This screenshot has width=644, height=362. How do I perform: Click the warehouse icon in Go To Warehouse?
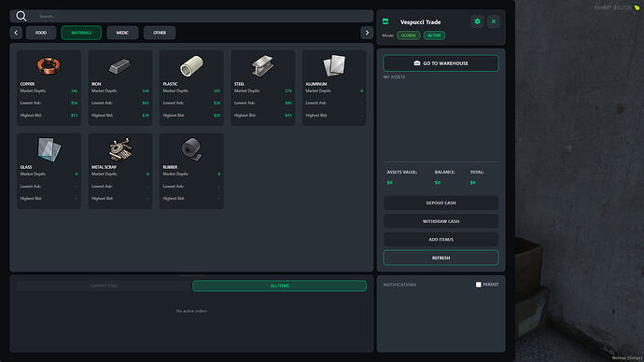(x=417, y=63)
